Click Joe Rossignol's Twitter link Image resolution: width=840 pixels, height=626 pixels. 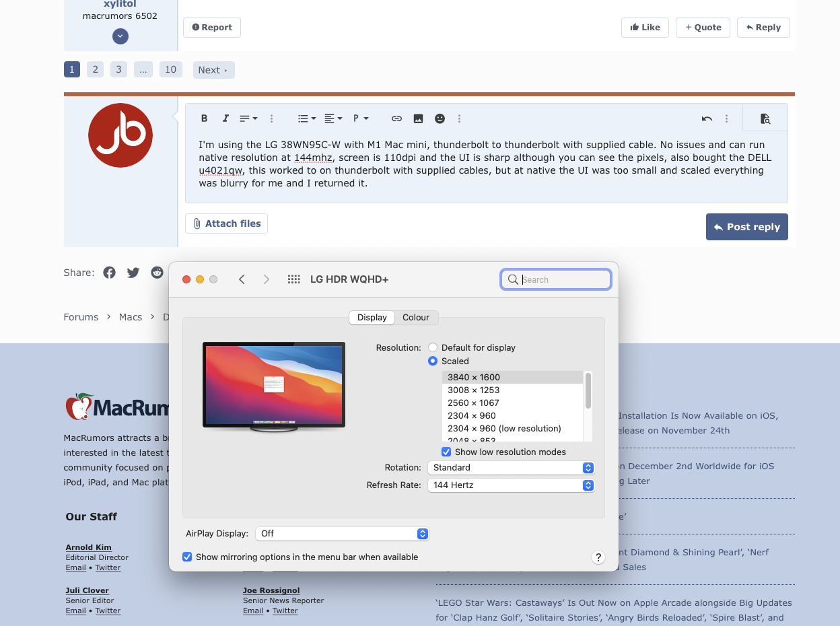coord(285,611)
